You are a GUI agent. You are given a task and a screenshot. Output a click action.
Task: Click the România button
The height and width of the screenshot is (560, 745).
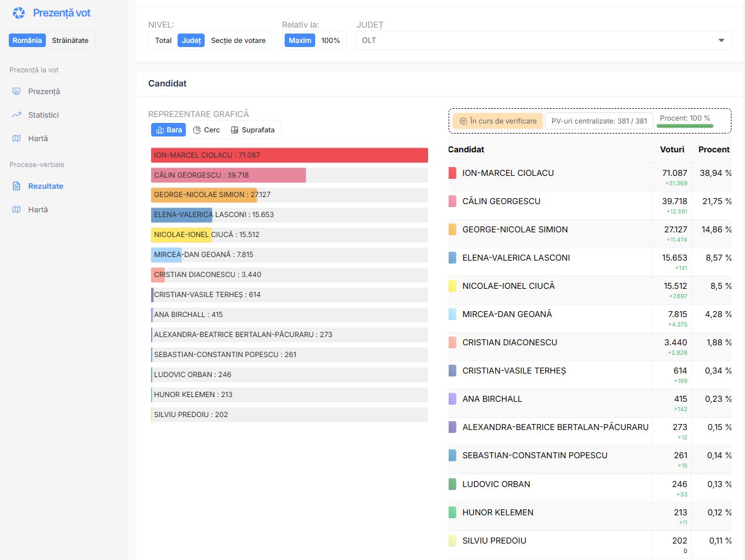click(x=28, y=41)
